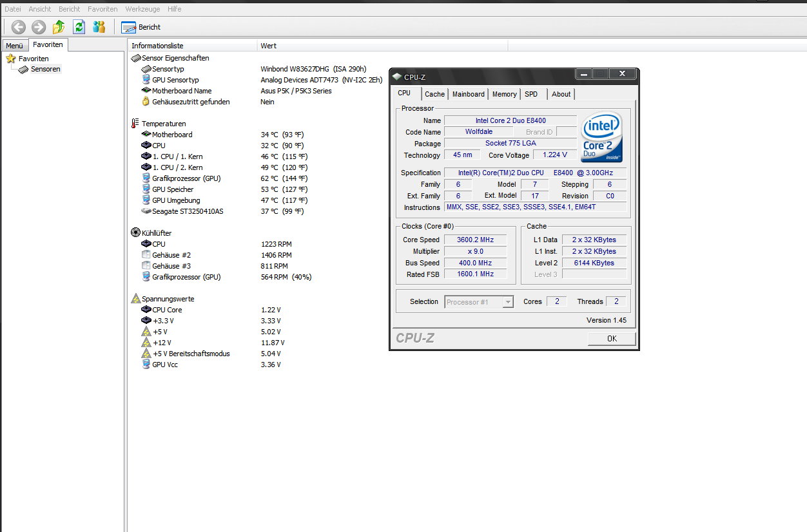Screen dimensions: 807x532
Task: Open the Favoriten menu in menu bar
Action: (102, 9)
